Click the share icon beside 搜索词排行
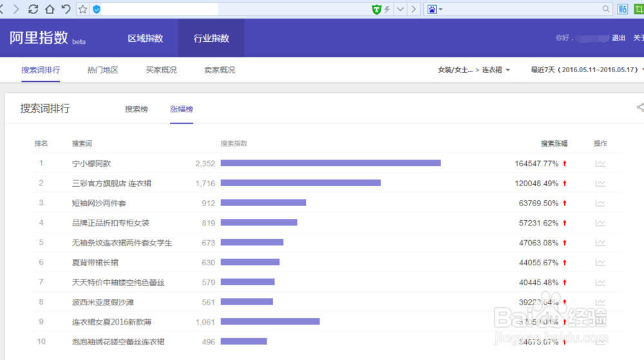This screenshot has height=360, width=644. [x=640, y=108]
